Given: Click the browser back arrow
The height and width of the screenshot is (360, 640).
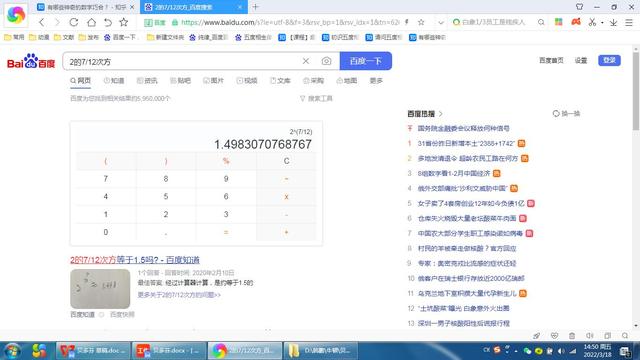Looking at the screenshot, I should click(42, 22).
